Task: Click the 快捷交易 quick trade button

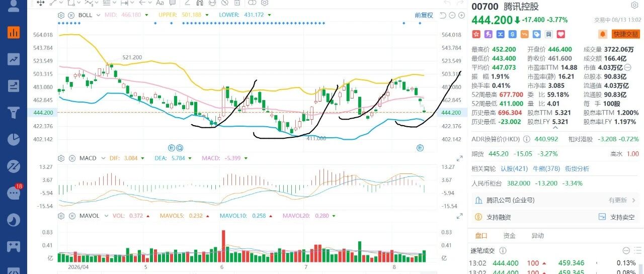Action: coord(626,34)
